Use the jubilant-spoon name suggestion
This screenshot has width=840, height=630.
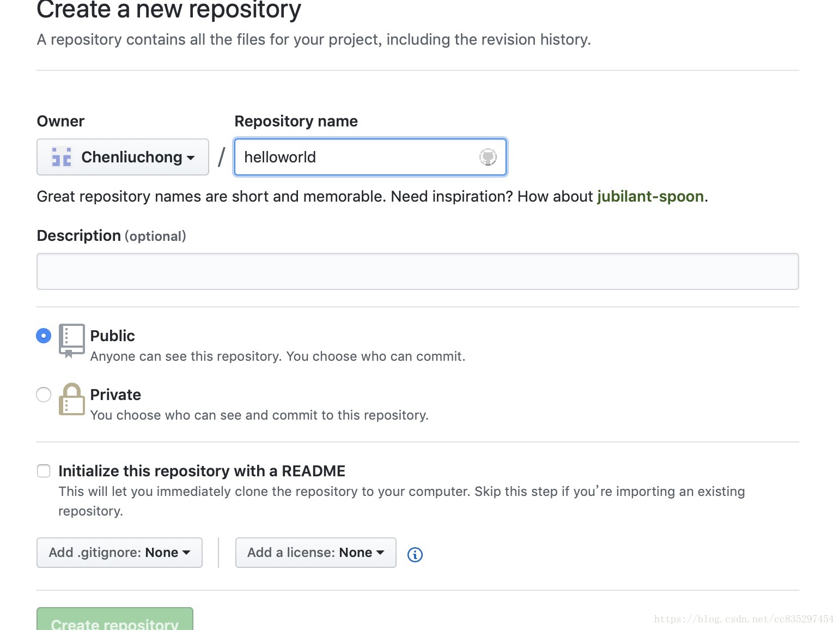[650, 196]
